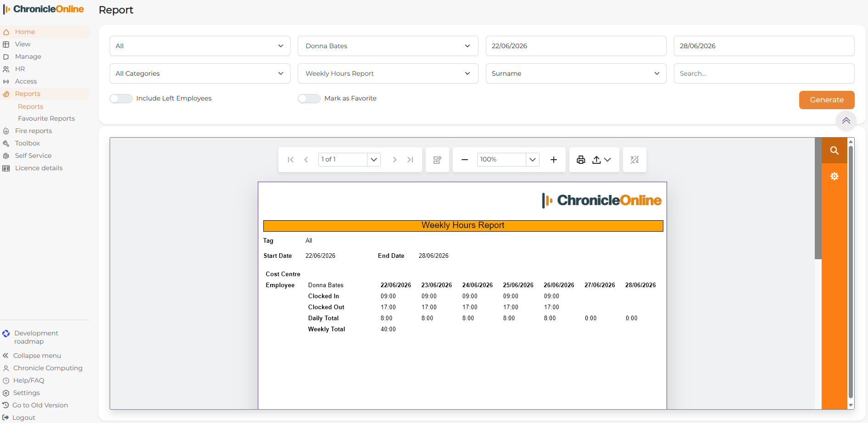Open the page number dropdown arrow
The height and width of the screenshot is (423, 868).
(374, 160)
